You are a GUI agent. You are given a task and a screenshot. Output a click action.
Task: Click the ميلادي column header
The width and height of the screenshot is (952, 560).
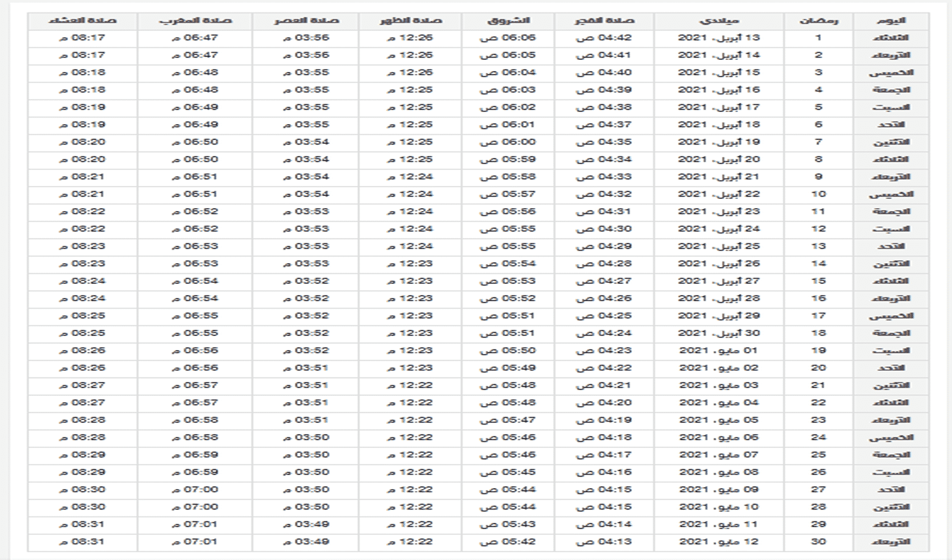[x=719, y=21]
